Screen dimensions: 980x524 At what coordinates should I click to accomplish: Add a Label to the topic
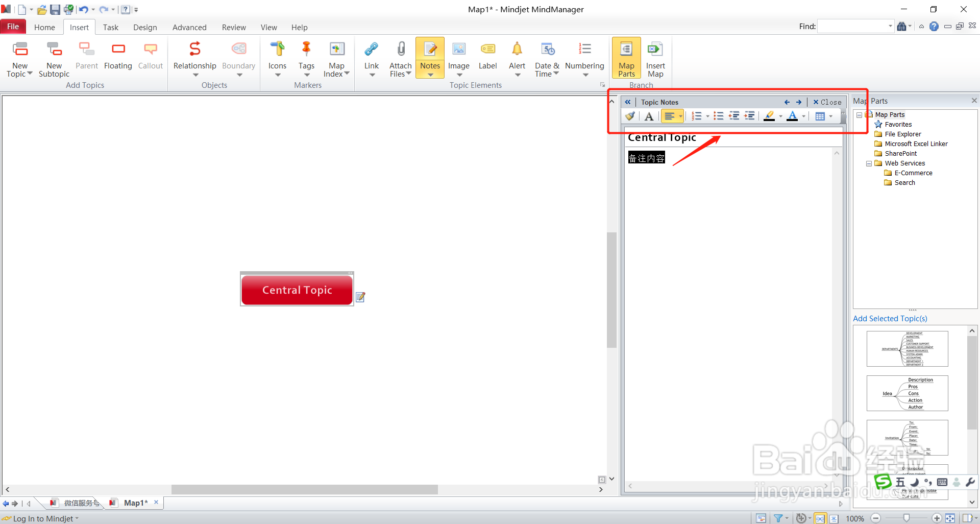(487, 56)
